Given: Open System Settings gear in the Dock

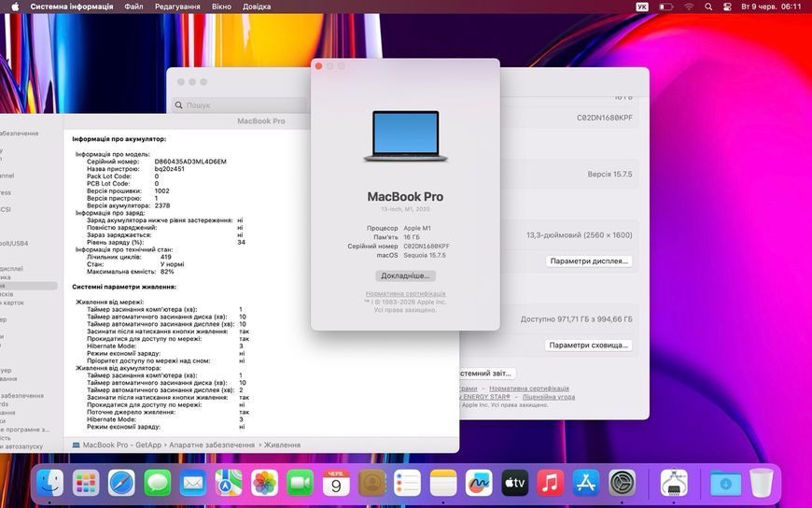Looking at the screenshot, I should [x=622, y=483].
